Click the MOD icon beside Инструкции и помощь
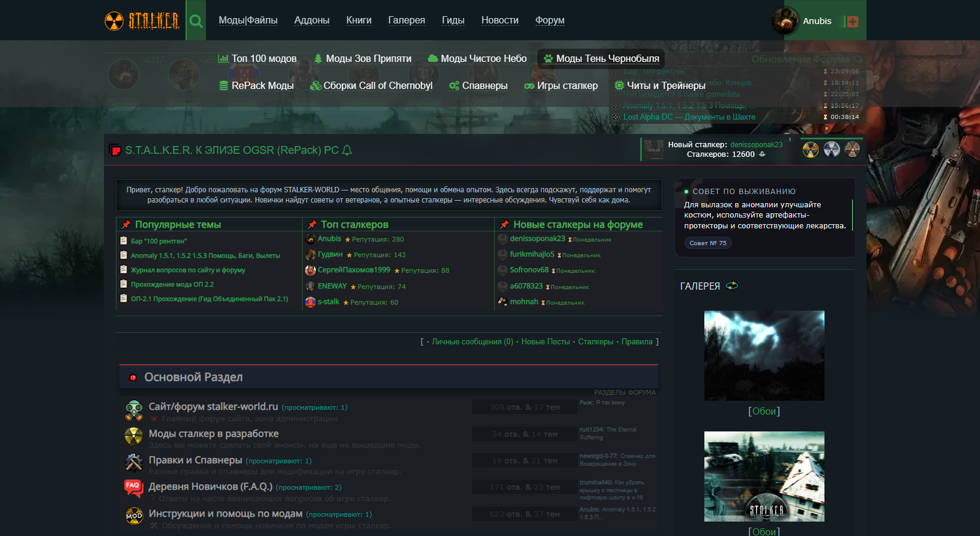Image resolution: width=980 pixels, height=536 pixels. coord(133,515)
